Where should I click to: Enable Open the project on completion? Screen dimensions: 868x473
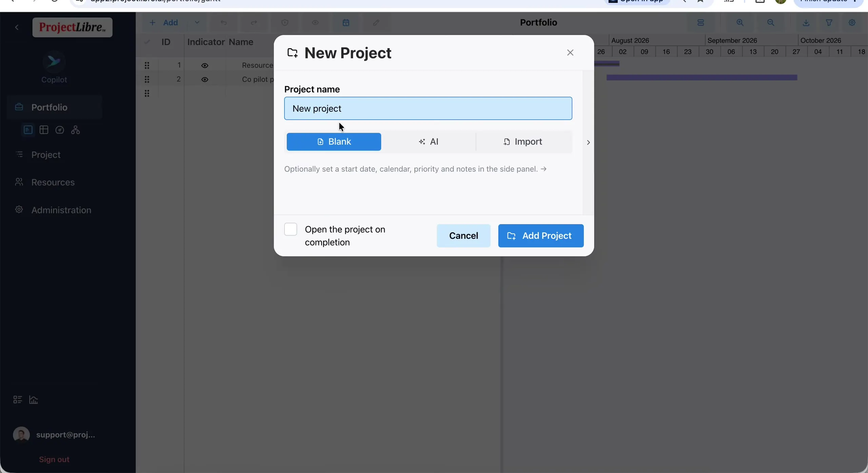(x=291, y=229)
